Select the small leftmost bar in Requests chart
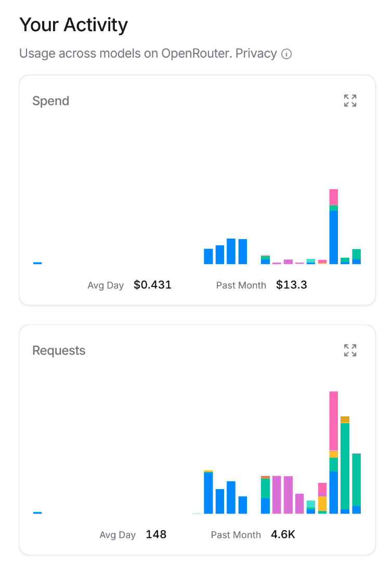392x565 pixels. (x=37, y=513)
